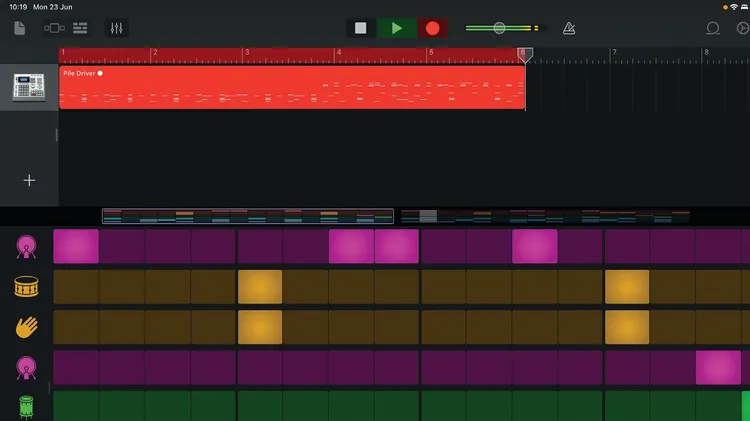Jump to bar 7 in the ruler
The width and height of the screenshot is (750, 421).
tap(614, 52)
